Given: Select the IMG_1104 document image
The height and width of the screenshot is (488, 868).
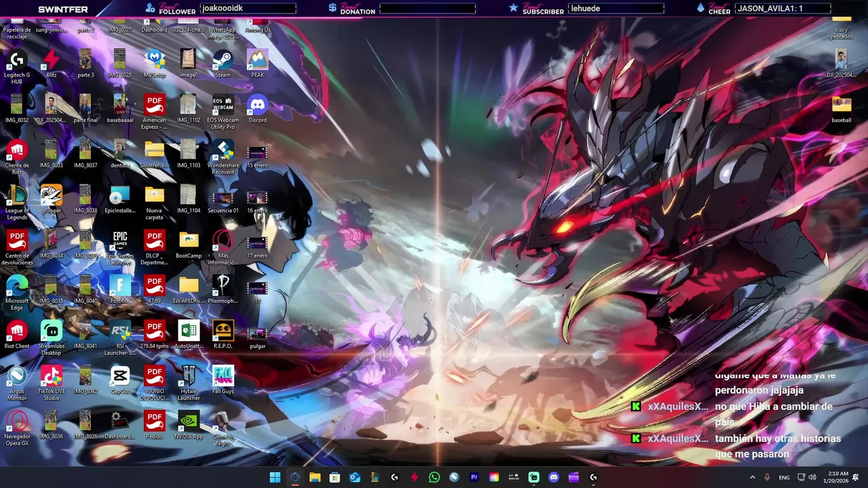Looking at the screenshot, I should point(189,200).
